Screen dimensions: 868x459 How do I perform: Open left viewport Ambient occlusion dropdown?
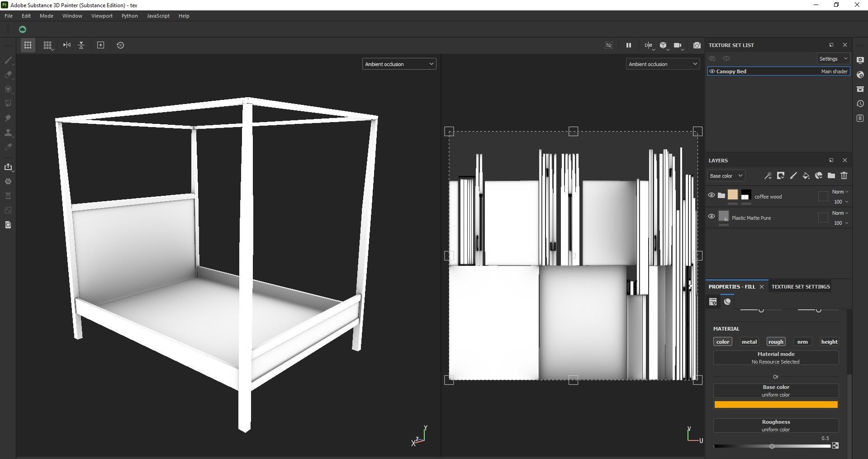[399, 64]
